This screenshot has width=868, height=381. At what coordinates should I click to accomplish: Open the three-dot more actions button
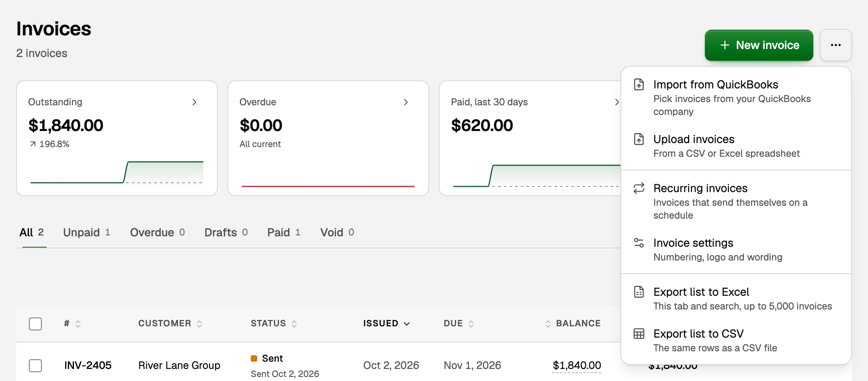click(836, 45)
